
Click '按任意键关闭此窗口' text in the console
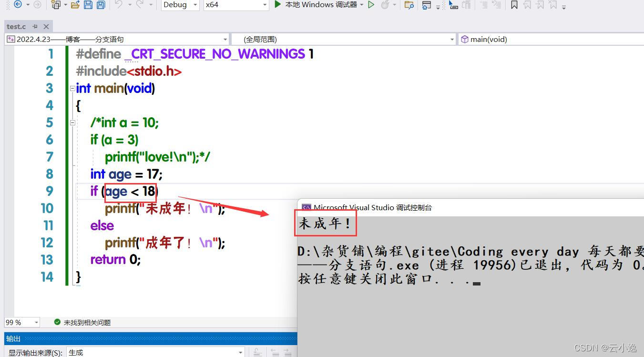pos(365,279)
